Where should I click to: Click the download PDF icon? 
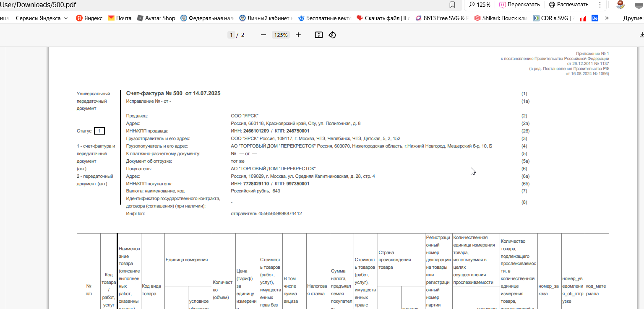click(641, 35)
